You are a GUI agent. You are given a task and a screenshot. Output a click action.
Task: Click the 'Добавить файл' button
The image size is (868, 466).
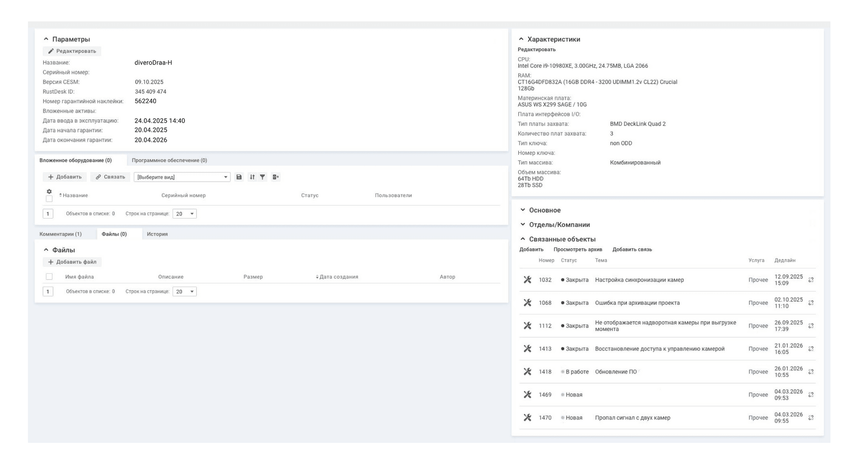click(x=72, y=262)
